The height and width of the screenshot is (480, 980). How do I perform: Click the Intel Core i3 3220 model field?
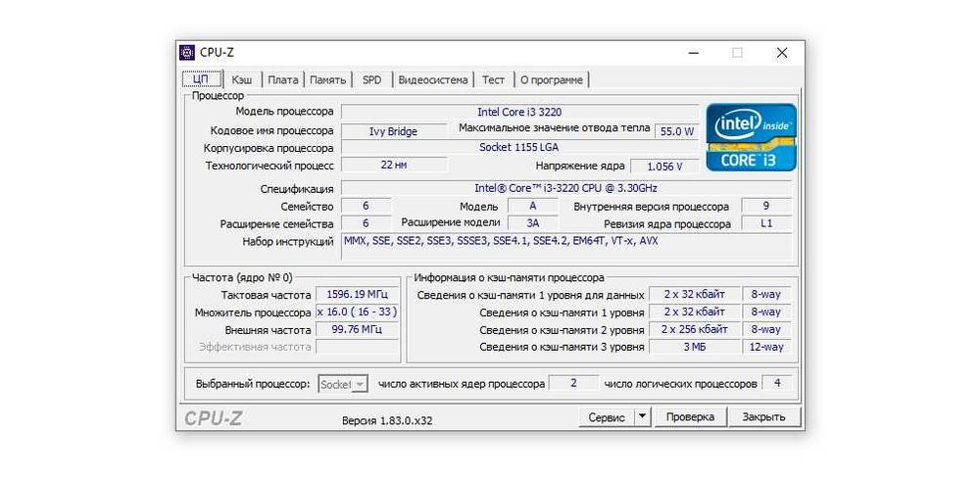[519, 113]
